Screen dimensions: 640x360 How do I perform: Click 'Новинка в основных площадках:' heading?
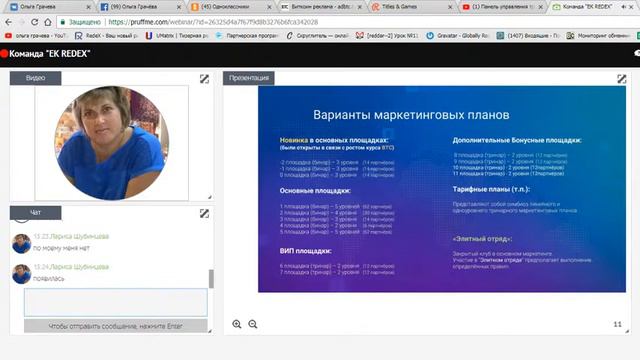[x=334, y=140]
